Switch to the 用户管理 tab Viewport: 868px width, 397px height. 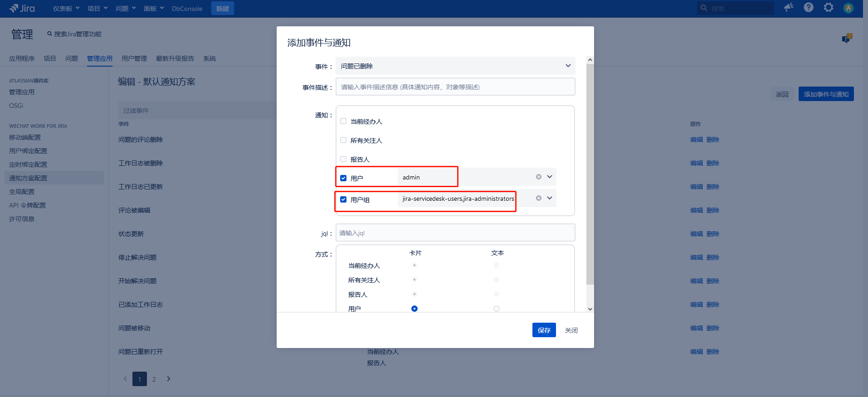point(134,58)
